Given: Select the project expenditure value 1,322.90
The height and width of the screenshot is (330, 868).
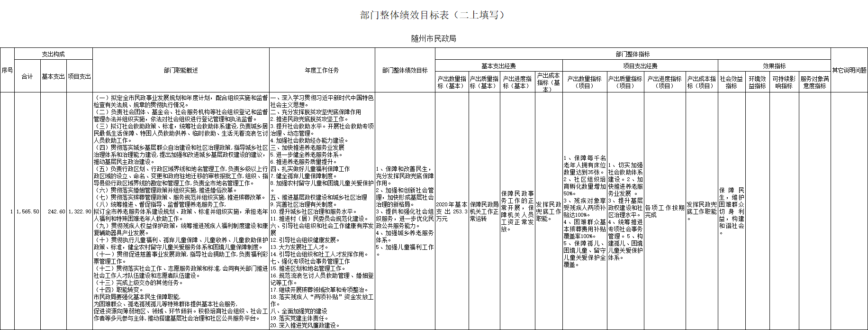Looking at the screenshot, I should pyautogui.click(x=79, y=211).
